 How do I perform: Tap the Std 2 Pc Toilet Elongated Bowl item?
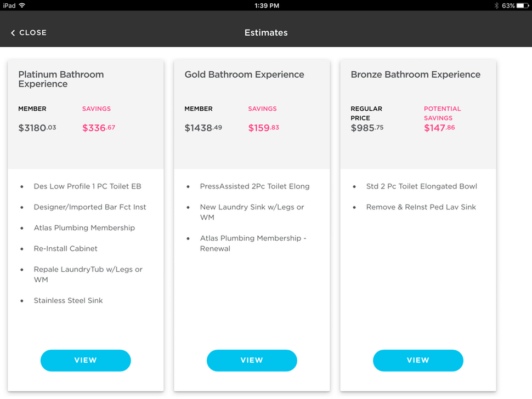click(x=421, y=186)
